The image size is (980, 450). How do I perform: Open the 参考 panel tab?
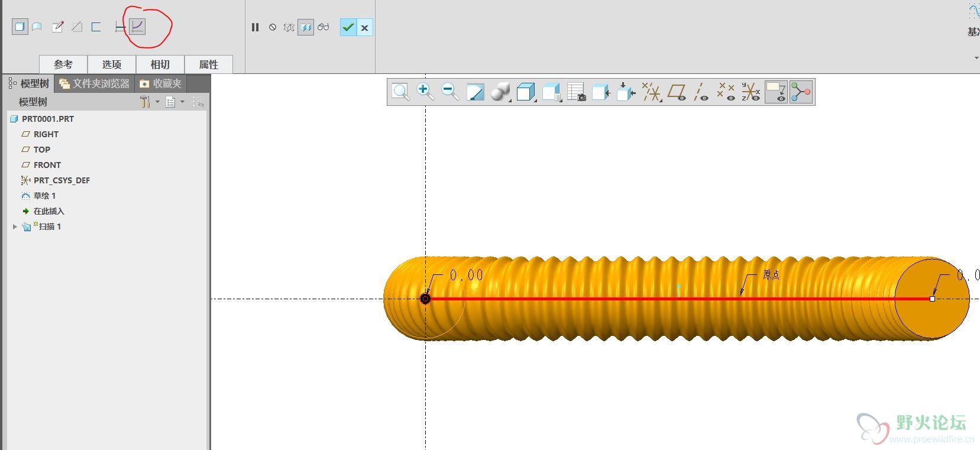(x=63, y=64)
